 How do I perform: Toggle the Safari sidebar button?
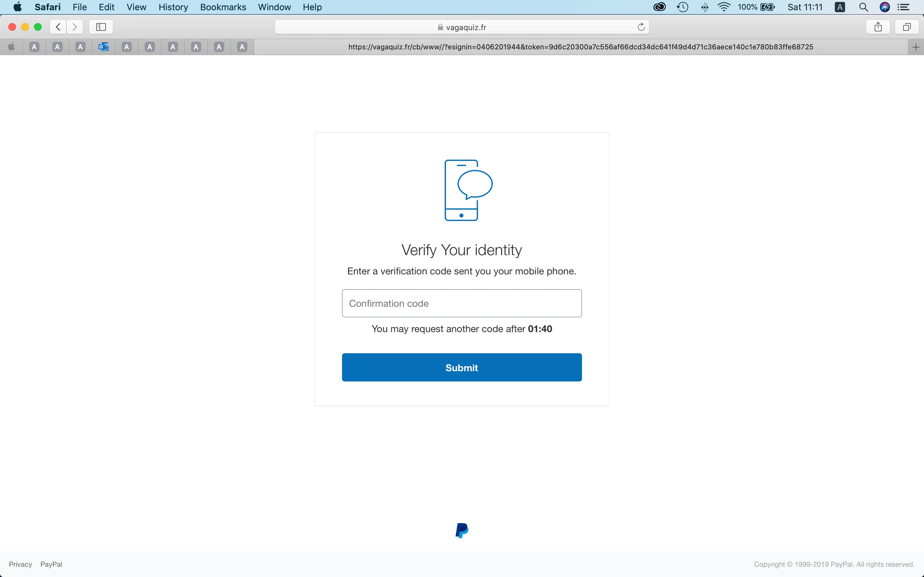[x=101, y=27]
